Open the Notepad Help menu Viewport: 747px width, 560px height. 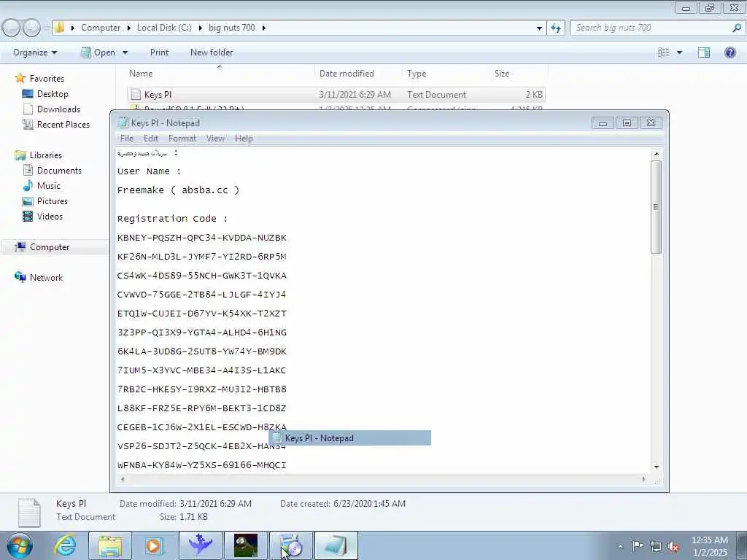244,139
